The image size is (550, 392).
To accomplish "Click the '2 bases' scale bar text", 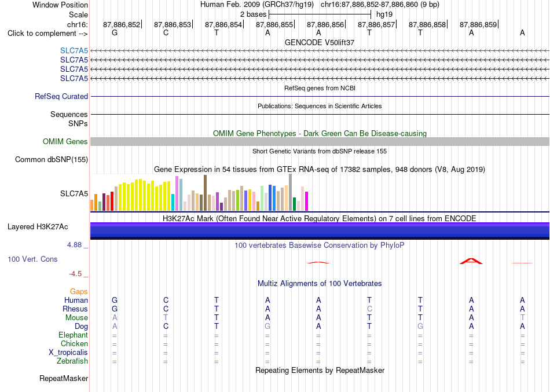I will [253, 14].
